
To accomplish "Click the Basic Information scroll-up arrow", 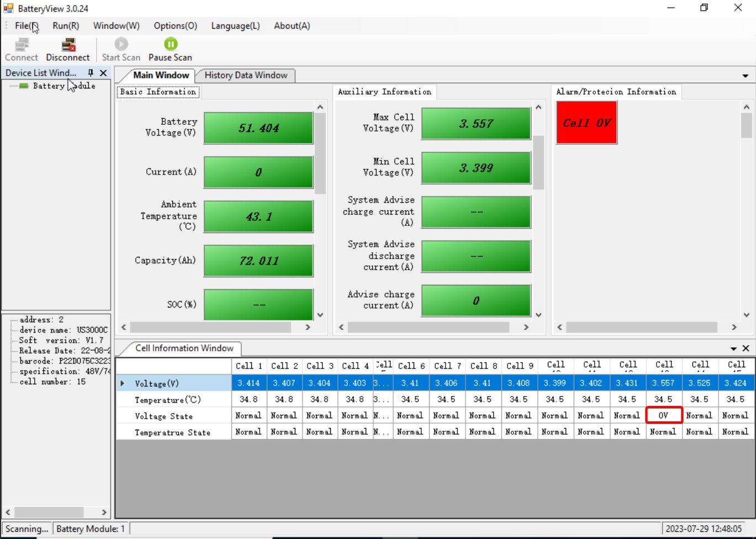I will click(320, 107).
